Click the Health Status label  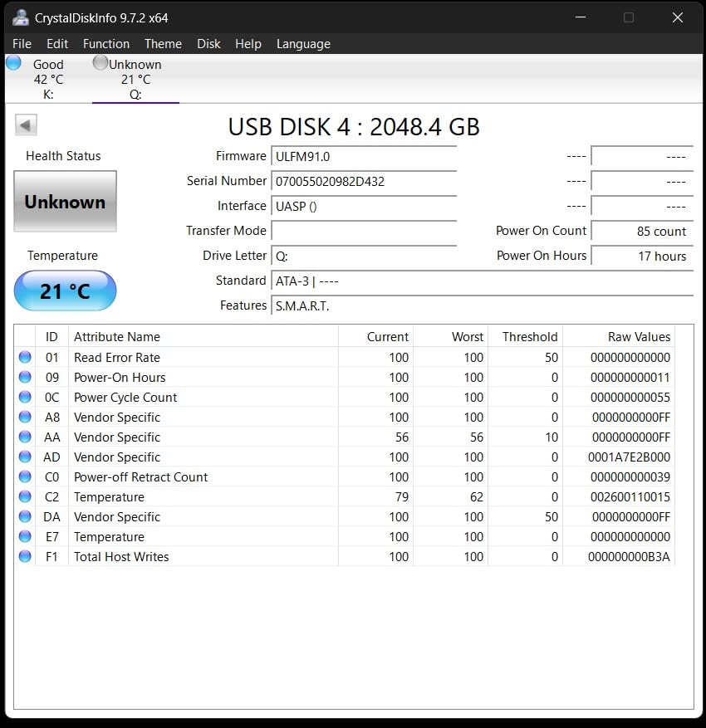click(63, 156)
